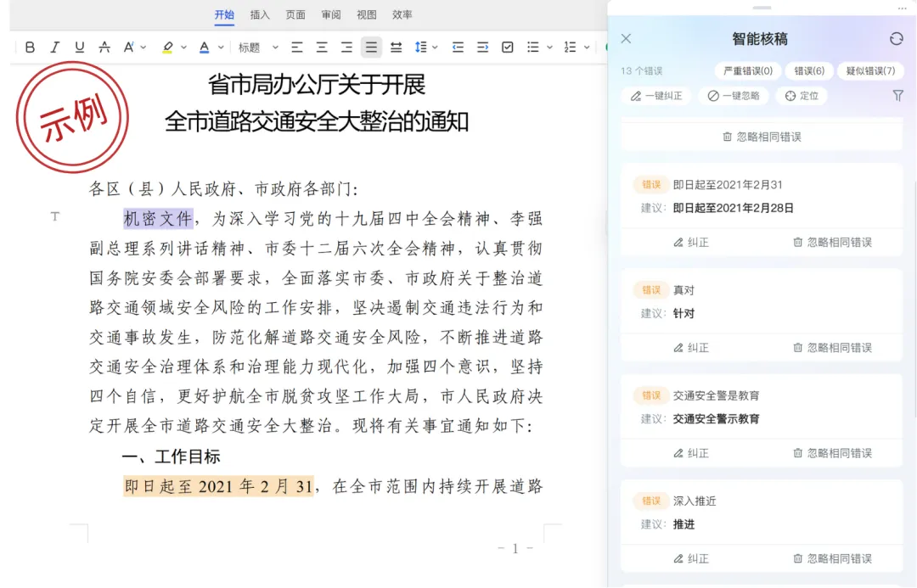The image size is (917, 588).
Task: Insert a checkbox list item
Action: (508, 48)
